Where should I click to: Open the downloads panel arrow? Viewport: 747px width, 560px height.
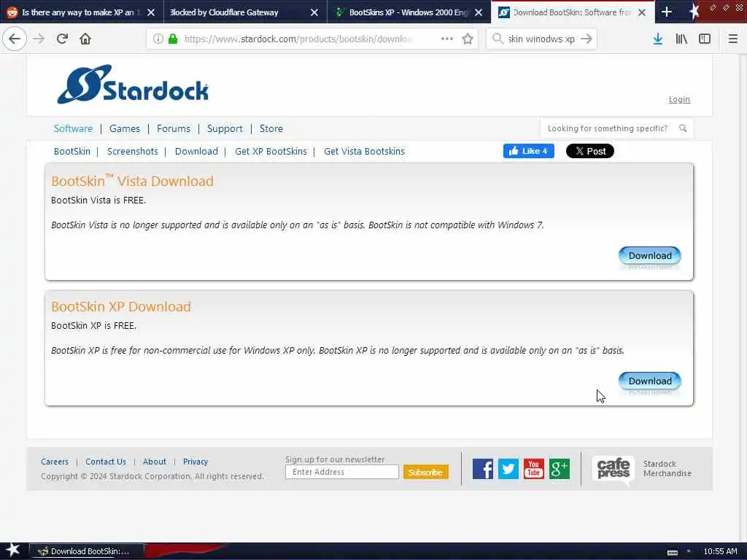658,39
